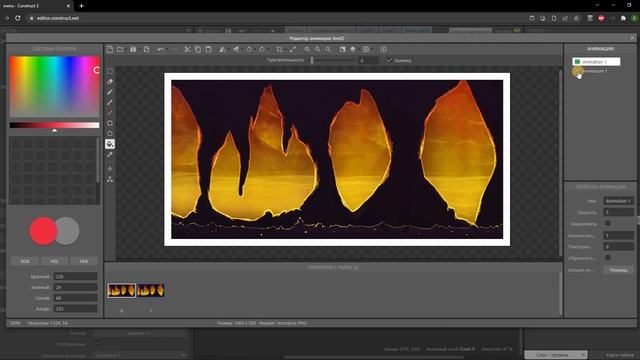This screenshot has height=360, width=640.
Task: Toggle the ping-pong animation checkbox
Action: [608, 258]
